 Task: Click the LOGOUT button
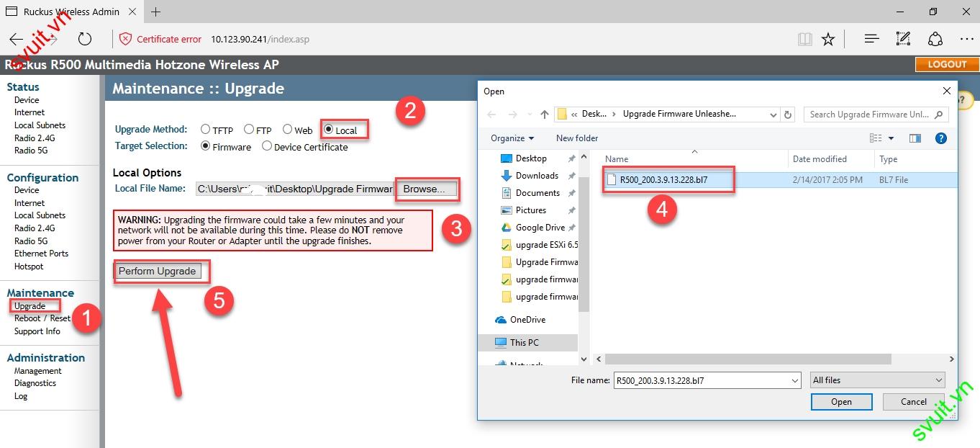947,64
